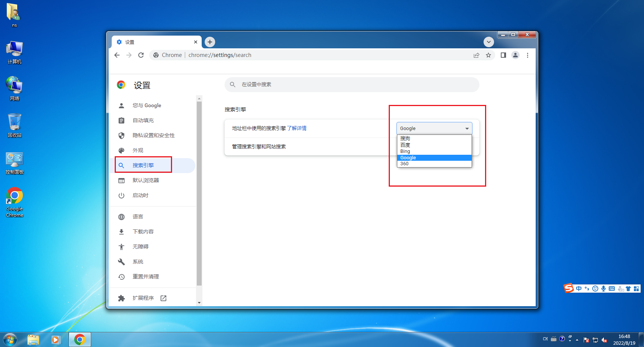The width and height of the screenshot is (644, 347).
Task: Toggle Sogou 中 Chinese/English mode
Action: [579, 289]
